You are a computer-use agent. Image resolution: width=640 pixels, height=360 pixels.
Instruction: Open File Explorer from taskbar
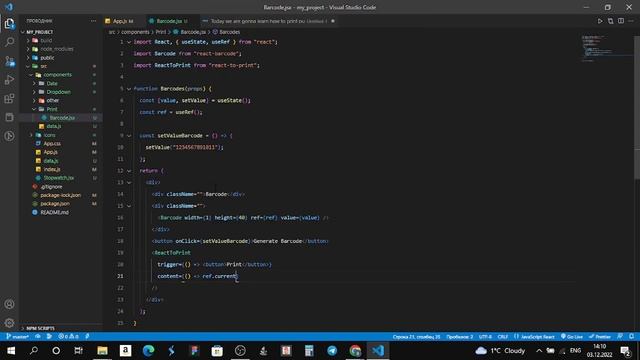pyautogui.click(x=102, y=351)
